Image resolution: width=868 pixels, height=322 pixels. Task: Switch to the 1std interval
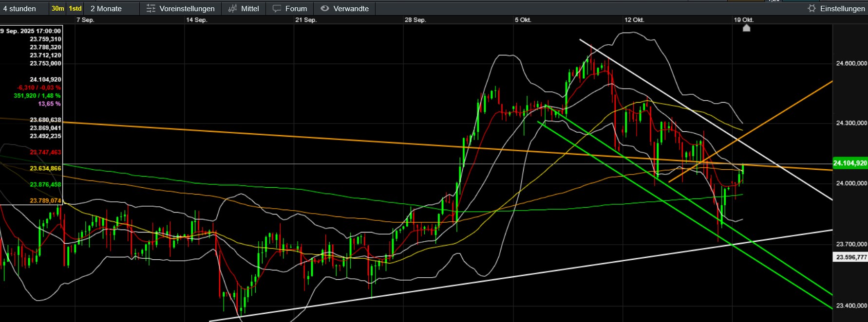pyautogui.click(x=75, y=9)
